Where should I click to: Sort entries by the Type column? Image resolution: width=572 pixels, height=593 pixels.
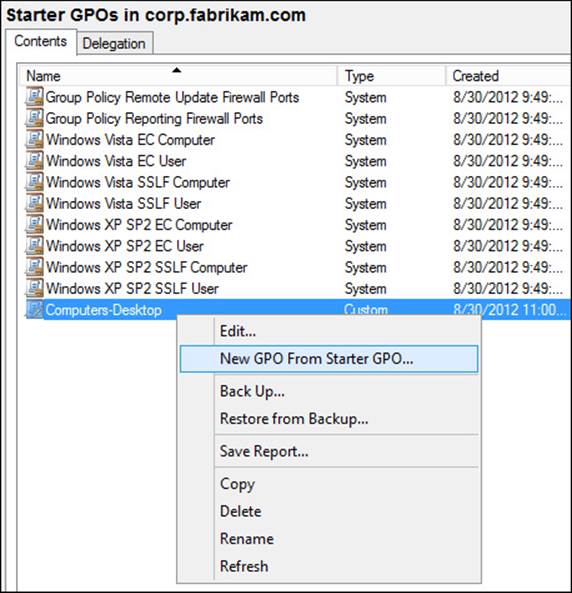[x=391, y=76]
